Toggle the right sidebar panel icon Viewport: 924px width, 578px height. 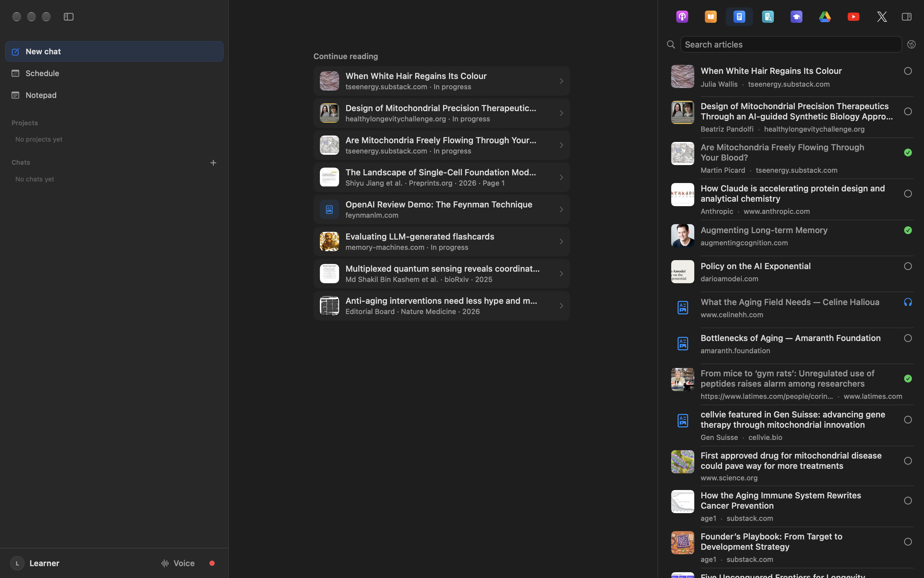pyautogui.click(x=906, y=17)
